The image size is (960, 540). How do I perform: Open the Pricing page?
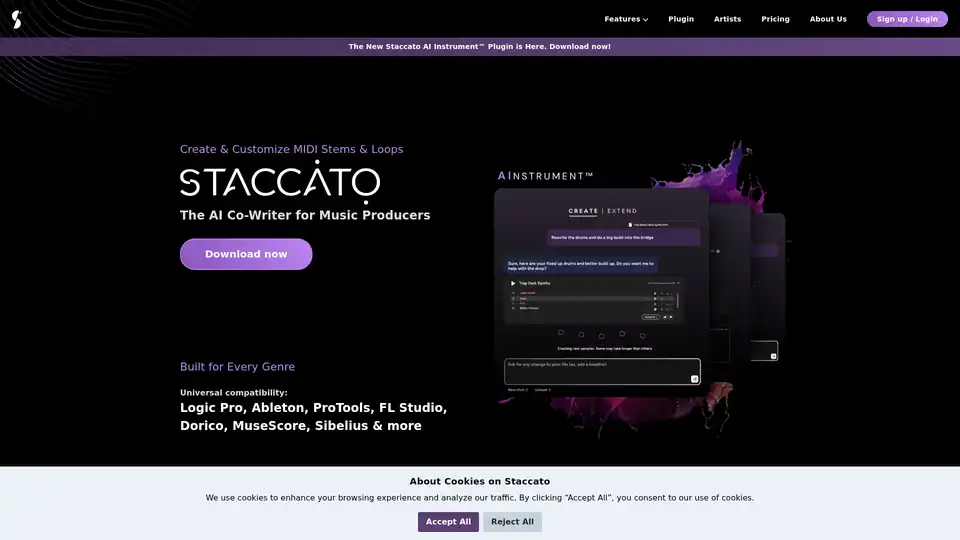tap(775, 19)
